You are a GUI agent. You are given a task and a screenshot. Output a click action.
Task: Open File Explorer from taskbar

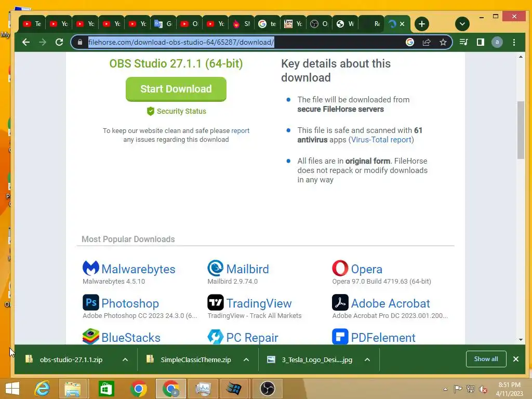coord(73,389)
